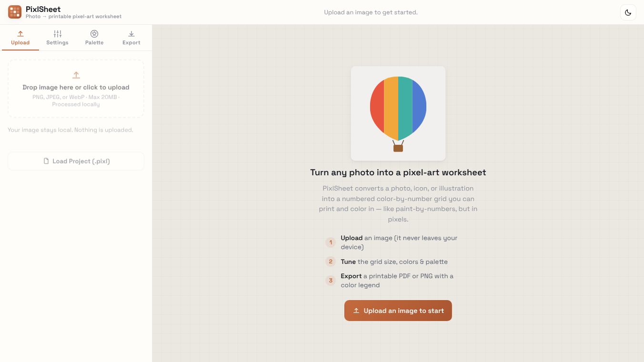
Task: Open the Upload tab
Action: [x=20, y=38]
